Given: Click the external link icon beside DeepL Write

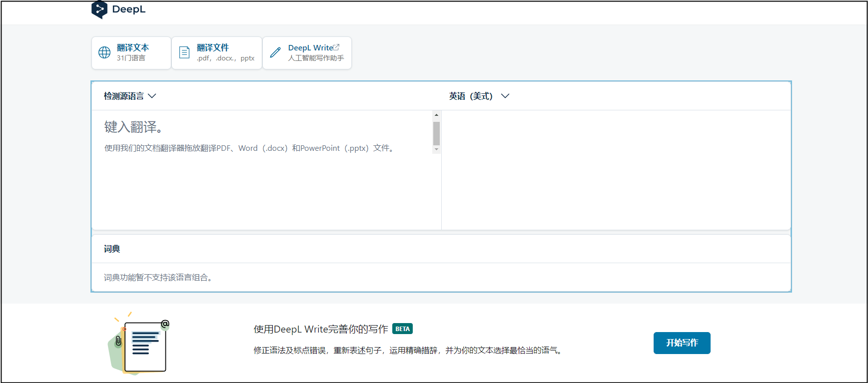Looking at the screenshot, I should click(x=336, y=47).
